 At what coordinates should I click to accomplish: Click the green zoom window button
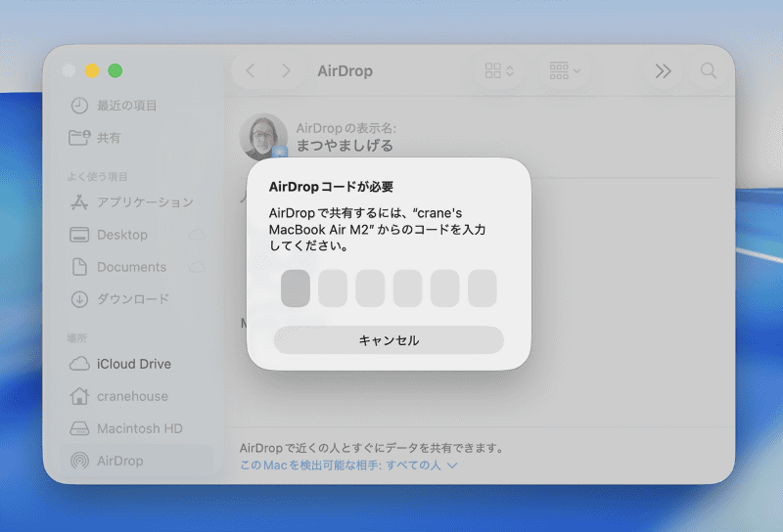[x=115, y=70]
